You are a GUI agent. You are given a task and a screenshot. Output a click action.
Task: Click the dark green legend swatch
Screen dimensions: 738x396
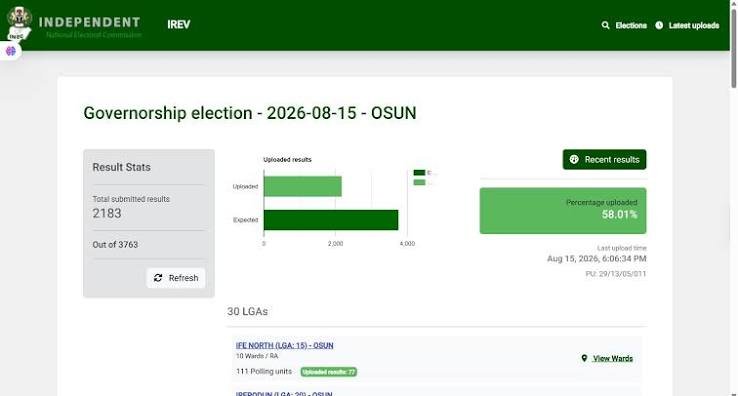(x=419, y=173)
